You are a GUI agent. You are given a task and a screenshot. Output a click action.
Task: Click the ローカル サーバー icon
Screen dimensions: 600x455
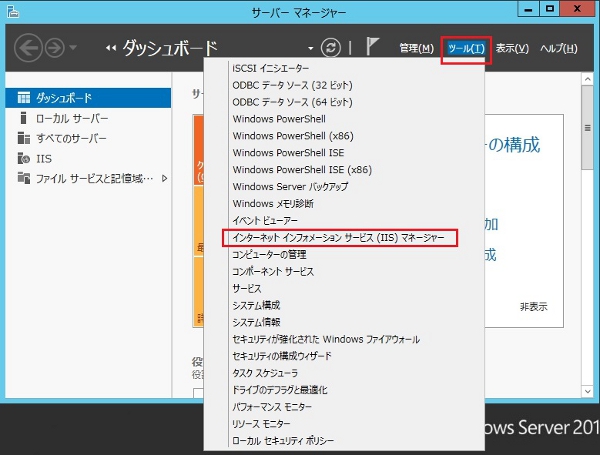pyautogui.click(x=23, y=118)
